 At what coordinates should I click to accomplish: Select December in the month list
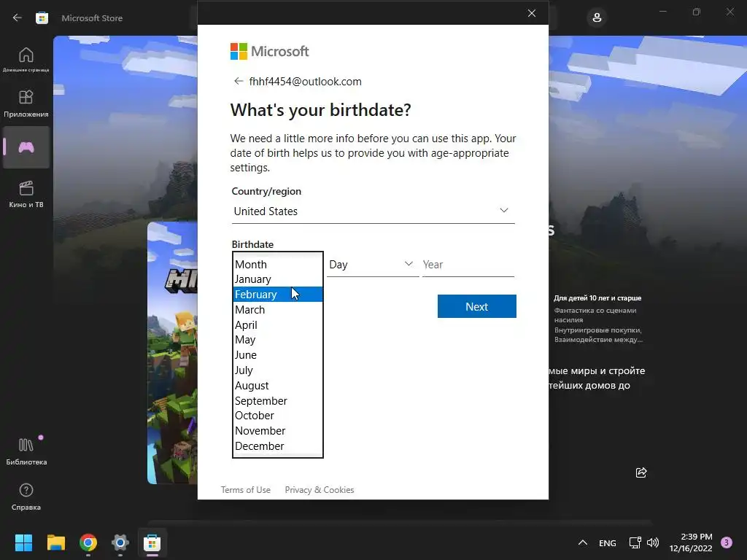tap(278, 446)
